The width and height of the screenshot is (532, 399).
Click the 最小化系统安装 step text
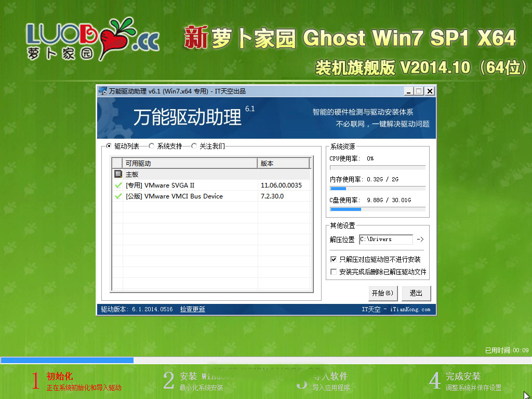[201, 388]
